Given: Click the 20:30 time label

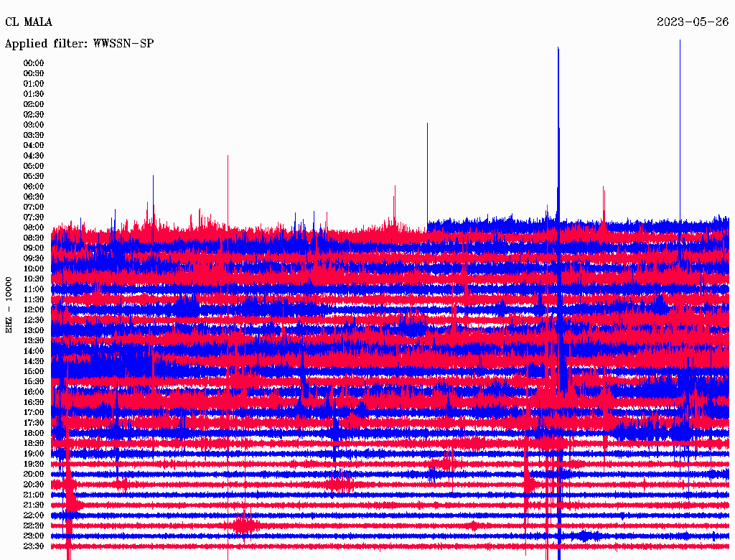Looking at the screenshot, I should point(34,485).
